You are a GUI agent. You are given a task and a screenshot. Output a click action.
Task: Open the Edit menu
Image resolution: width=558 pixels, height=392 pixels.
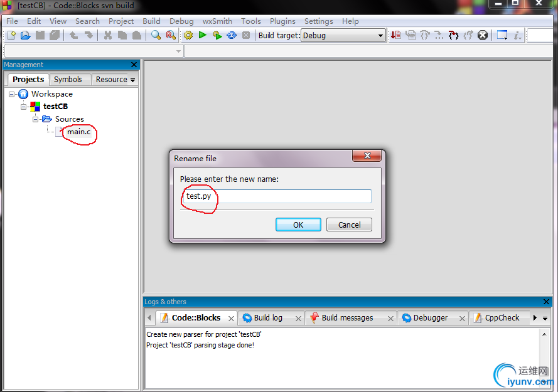click(x=34, y=21)
